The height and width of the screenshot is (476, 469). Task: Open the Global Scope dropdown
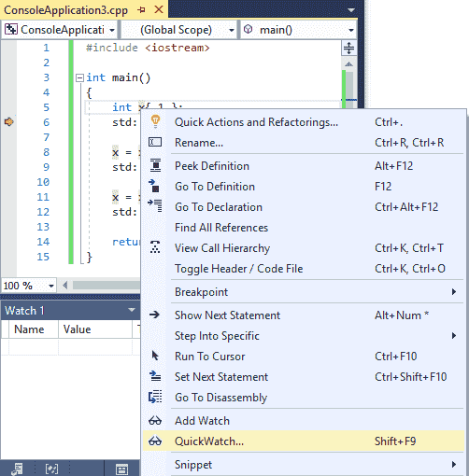click(178, 30)
